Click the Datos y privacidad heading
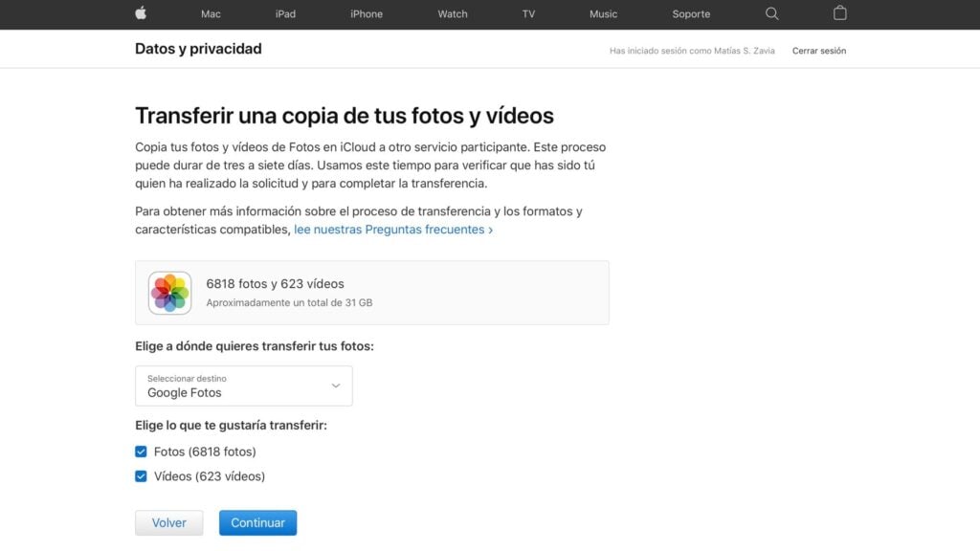The height and width of the screenshot is (551, 980). [198, 49]
